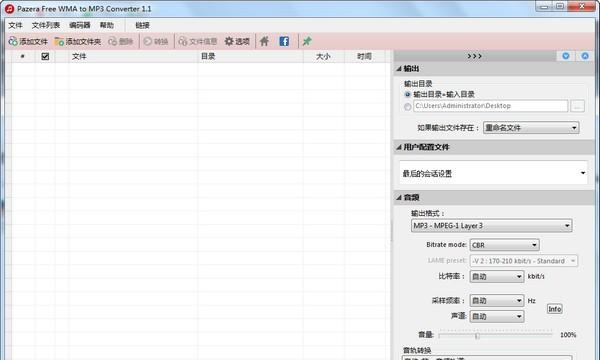
Task: Open the 文件 menu
Action: point(15,25)
